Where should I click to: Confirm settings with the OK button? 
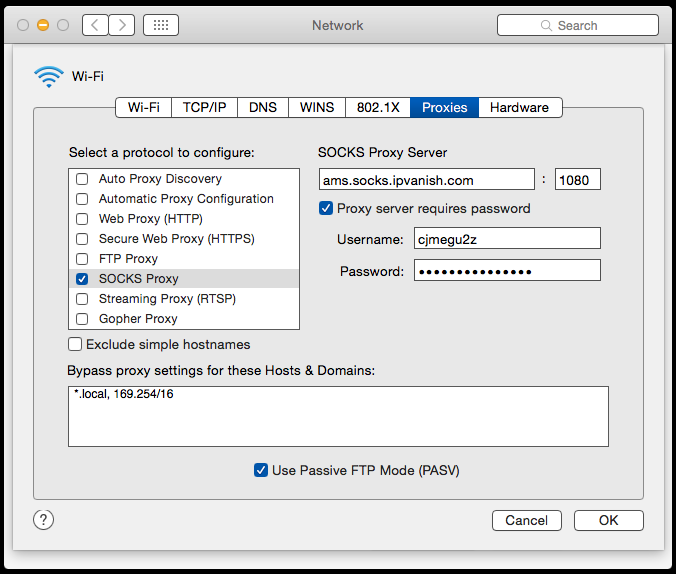(609, 521)
